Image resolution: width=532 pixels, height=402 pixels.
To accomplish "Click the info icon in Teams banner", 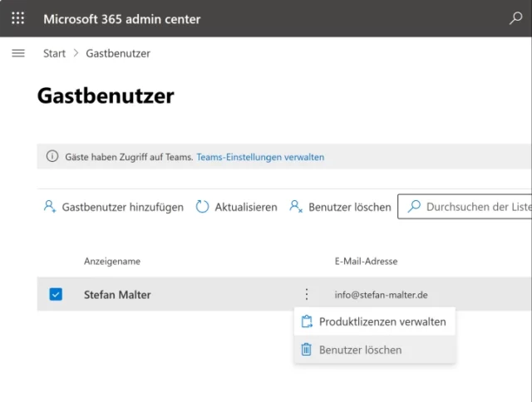I will click(52, 156).
